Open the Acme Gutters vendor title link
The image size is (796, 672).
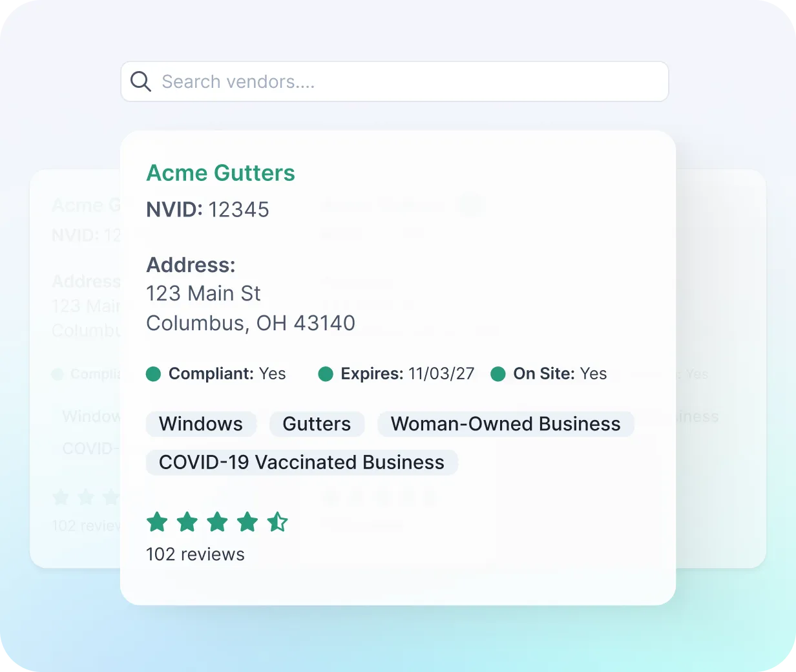point(220,173)
